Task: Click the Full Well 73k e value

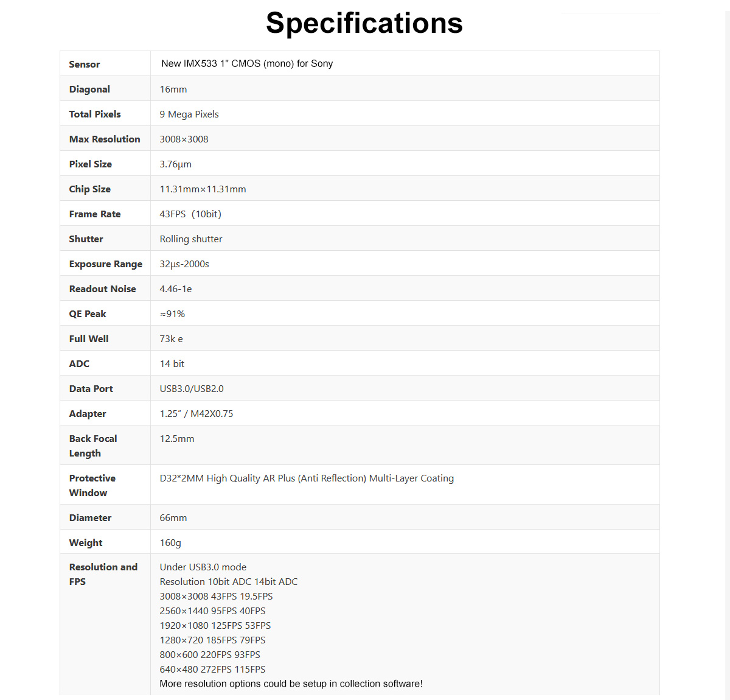Action: pyautogui.click(x=171, y=339)
